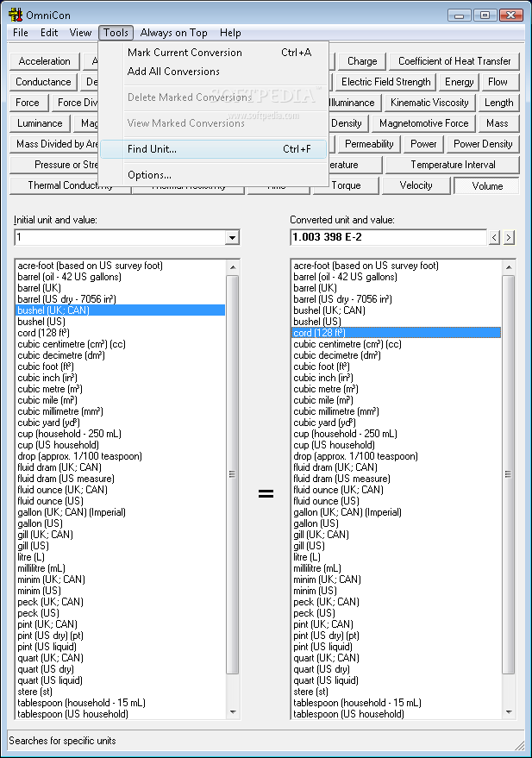Select 'millilitre (mL)' in converted unit list
This screenshot has height=758, width=532.
click(x=397, y=568)
